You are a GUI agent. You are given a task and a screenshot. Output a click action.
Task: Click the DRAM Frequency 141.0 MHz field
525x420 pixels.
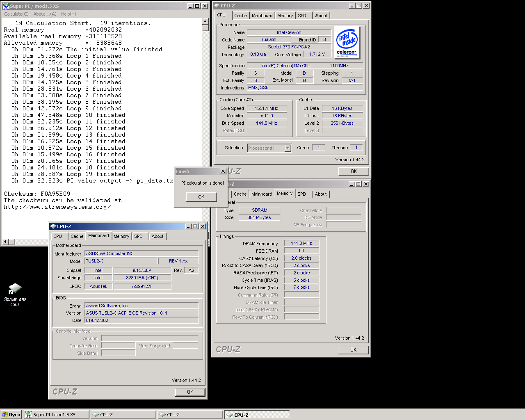click(x=301, y=243)
